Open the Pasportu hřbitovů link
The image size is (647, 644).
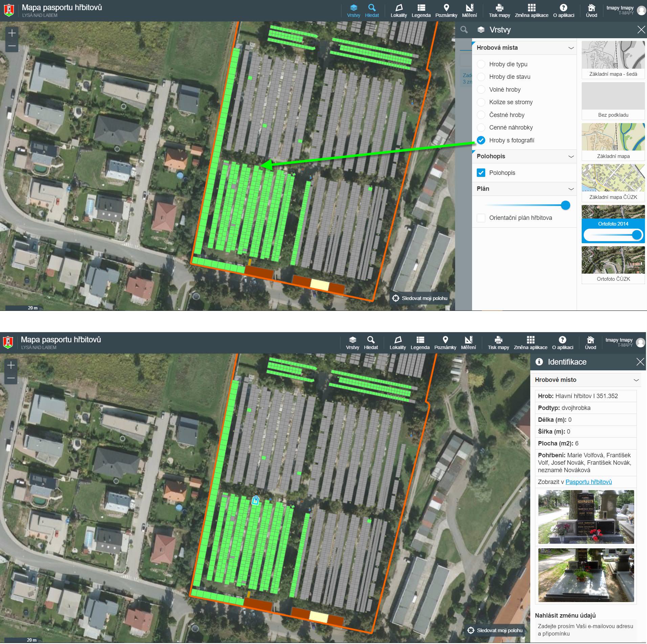tap(588, 482)
